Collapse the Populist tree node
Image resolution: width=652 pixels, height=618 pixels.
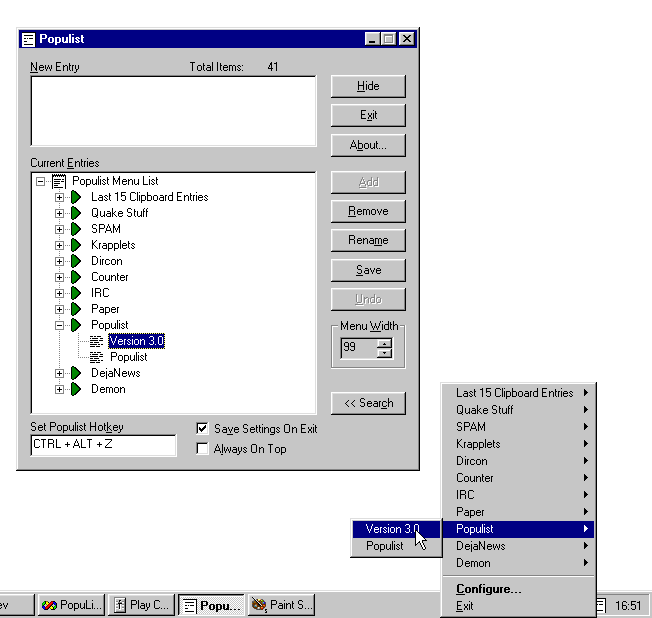click(59, 325)
